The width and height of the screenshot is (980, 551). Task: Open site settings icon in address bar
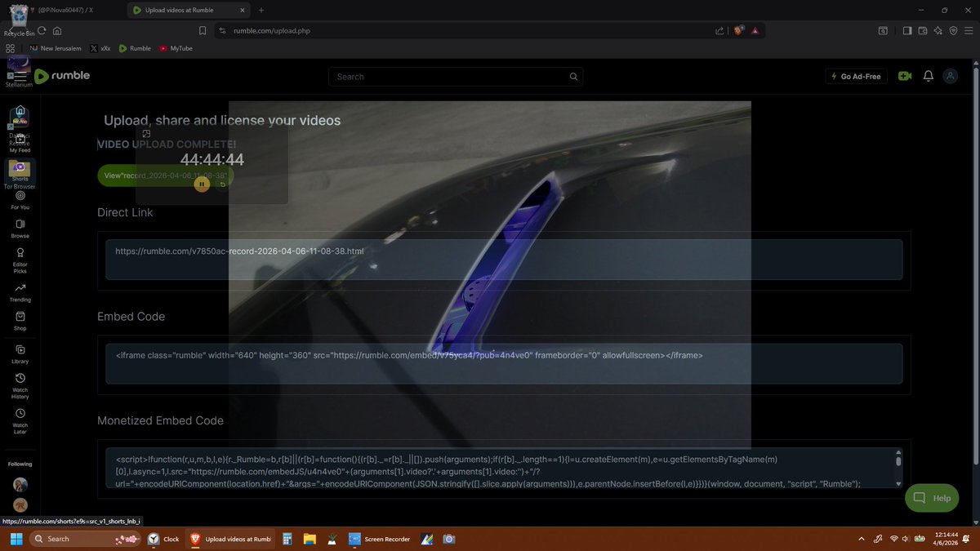(221, 30)
